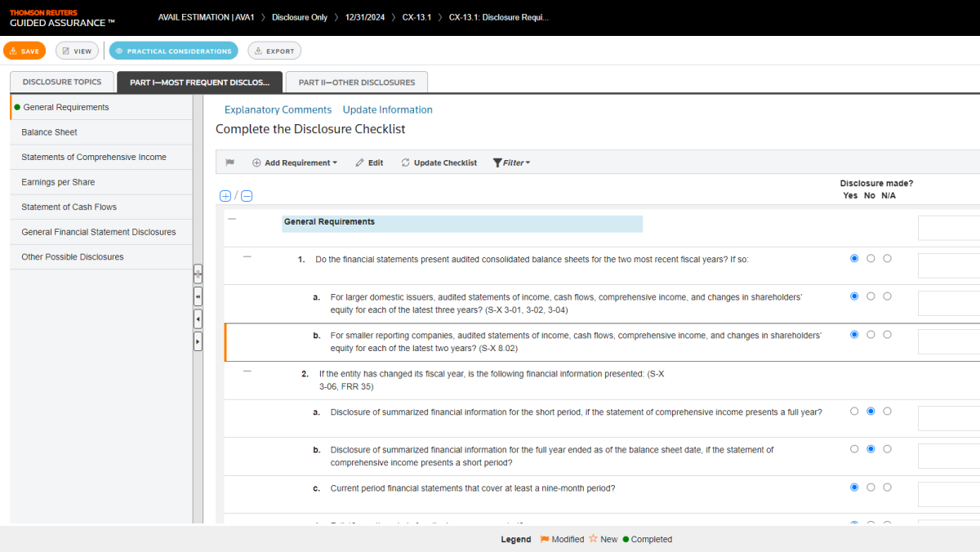980x552 pixels.
Task: Collapse all checklist items with minus icon
Action: tap(247, 196)
